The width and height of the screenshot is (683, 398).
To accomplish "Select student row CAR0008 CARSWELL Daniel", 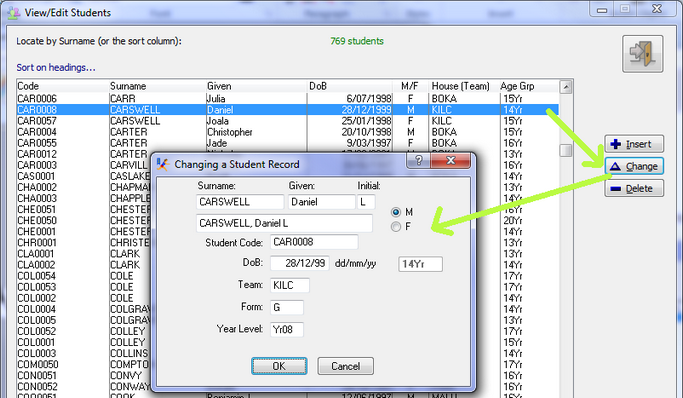I will (287, 110).
